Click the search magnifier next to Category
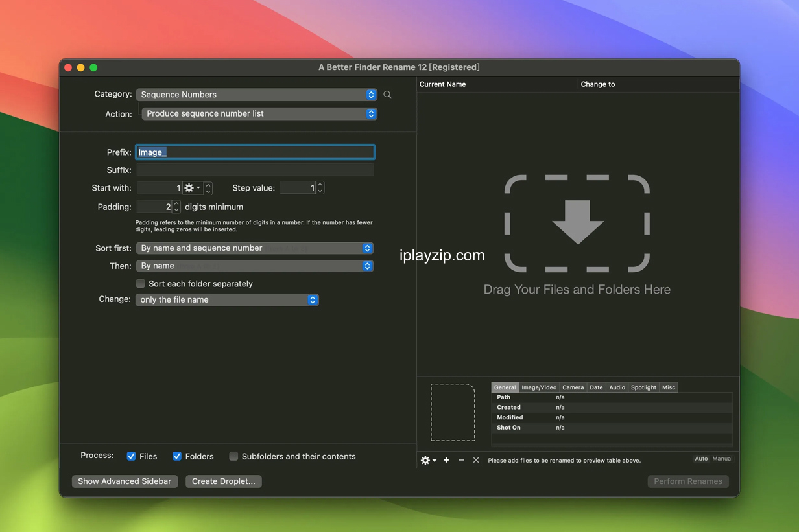The width and height of the screenshot is (799, 532). 387,95
